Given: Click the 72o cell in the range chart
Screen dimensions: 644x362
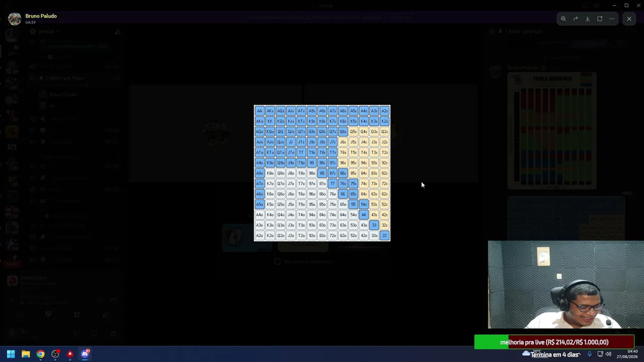Looking at the screenshot, I should (333, 236).
